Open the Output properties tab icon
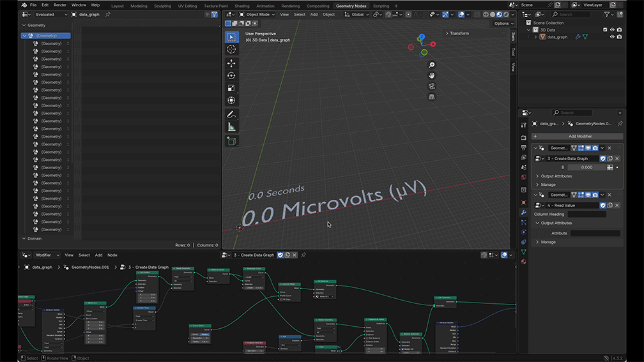This screenshot has width=644, height=362. pos(524,147)
